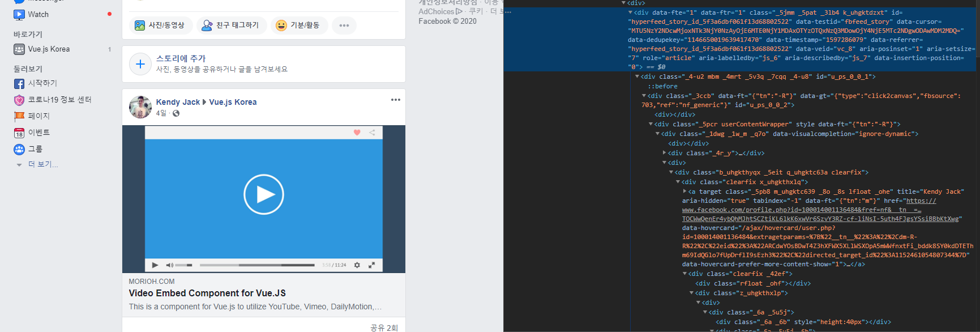
Task: Open more composer options (three dots)
Action: [344, 25]
